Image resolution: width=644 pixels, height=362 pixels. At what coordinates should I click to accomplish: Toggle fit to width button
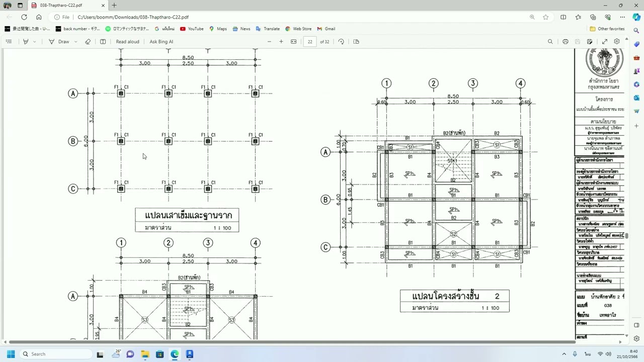(x=294, y=42)
